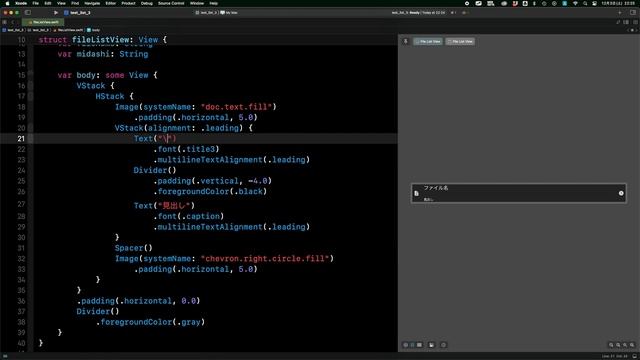
Task: Click the zoom in canvas button
Action: (x=632, y=345)
